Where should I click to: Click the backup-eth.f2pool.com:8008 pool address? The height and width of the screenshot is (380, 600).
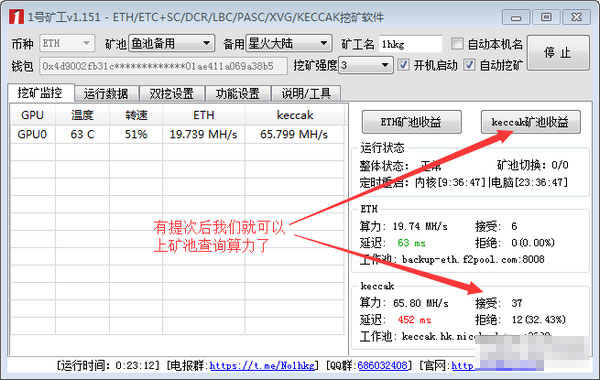(x=473, y=260)
